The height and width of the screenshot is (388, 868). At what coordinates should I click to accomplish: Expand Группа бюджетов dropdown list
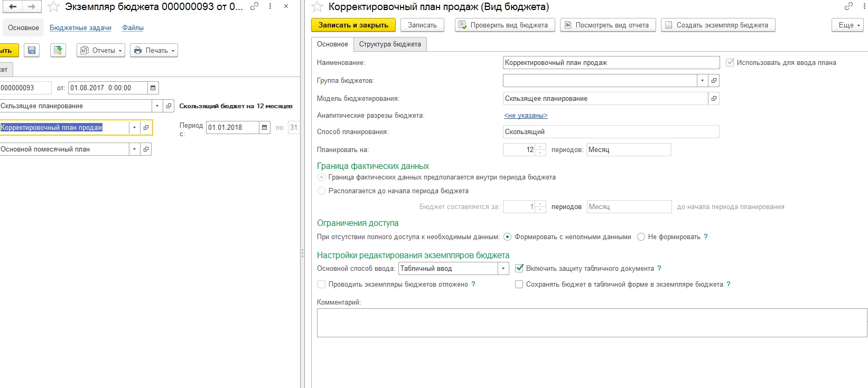pyautogui.click(x=702, y=81)
